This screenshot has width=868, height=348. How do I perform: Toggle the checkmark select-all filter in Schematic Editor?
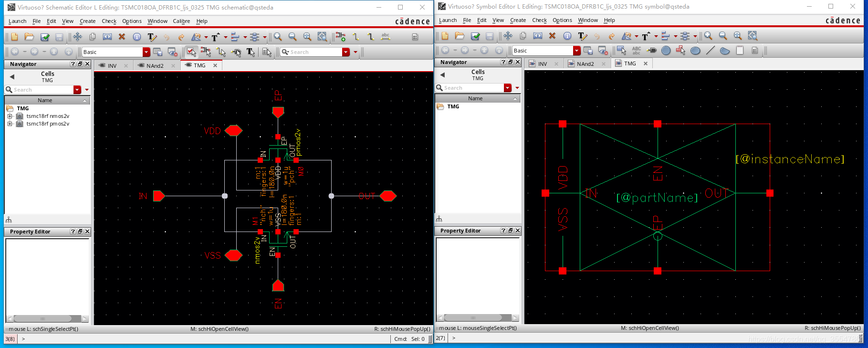[191, 52]
